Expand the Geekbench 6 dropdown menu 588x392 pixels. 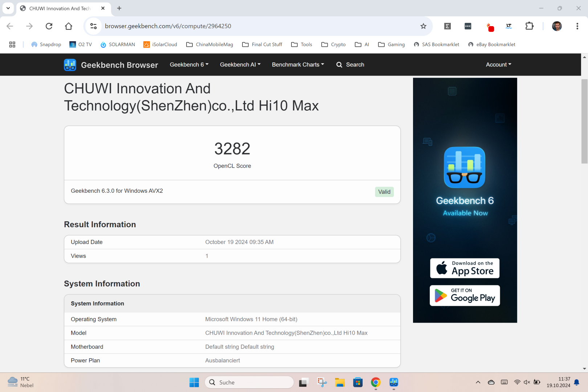click(189, 65)
